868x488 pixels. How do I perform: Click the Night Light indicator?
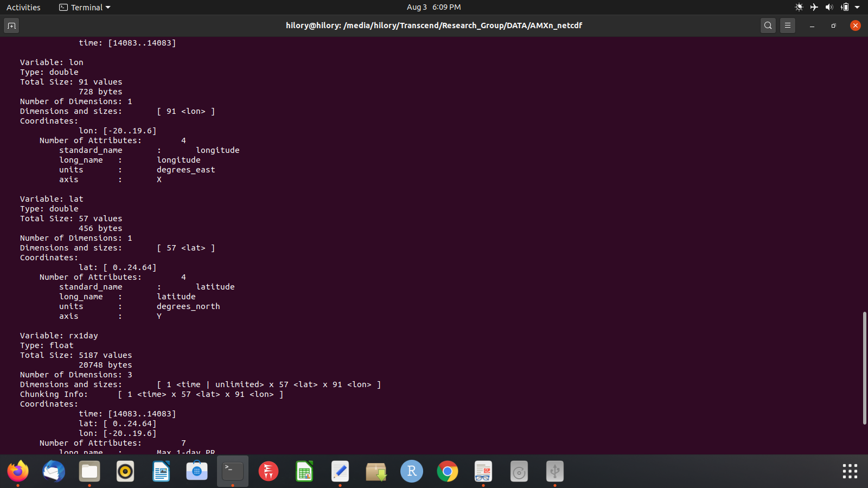(799, 8)
